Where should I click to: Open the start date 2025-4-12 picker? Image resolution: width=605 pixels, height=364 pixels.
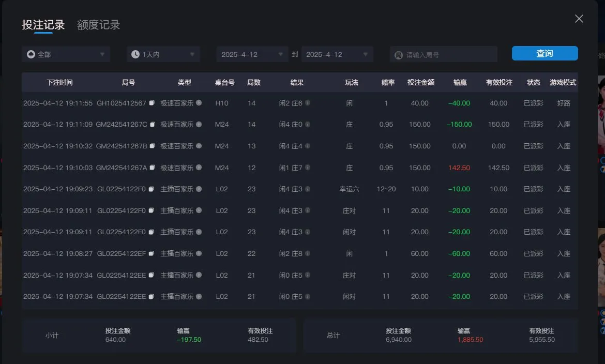pos(252,54)
